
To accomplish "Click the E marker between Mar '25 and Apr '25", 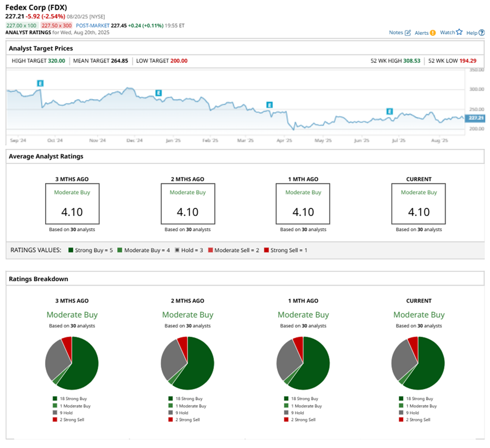I will (269, 105).
